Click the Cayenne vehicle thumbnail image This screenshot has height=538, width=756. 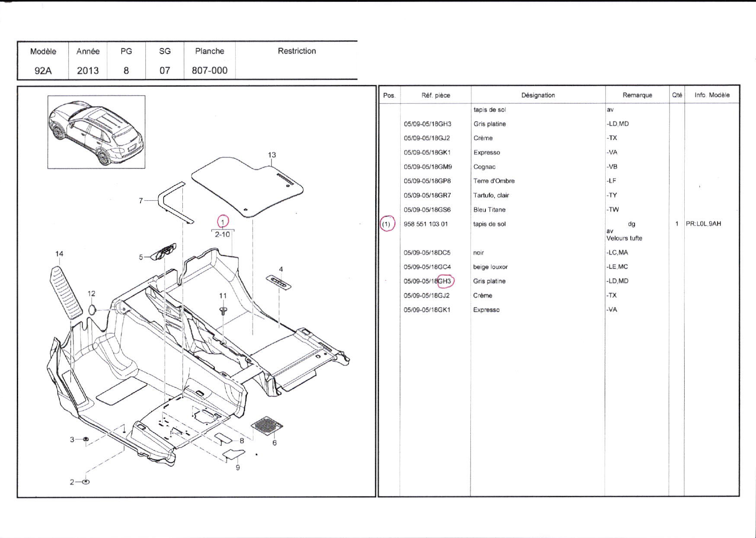(x=96, y=132)
